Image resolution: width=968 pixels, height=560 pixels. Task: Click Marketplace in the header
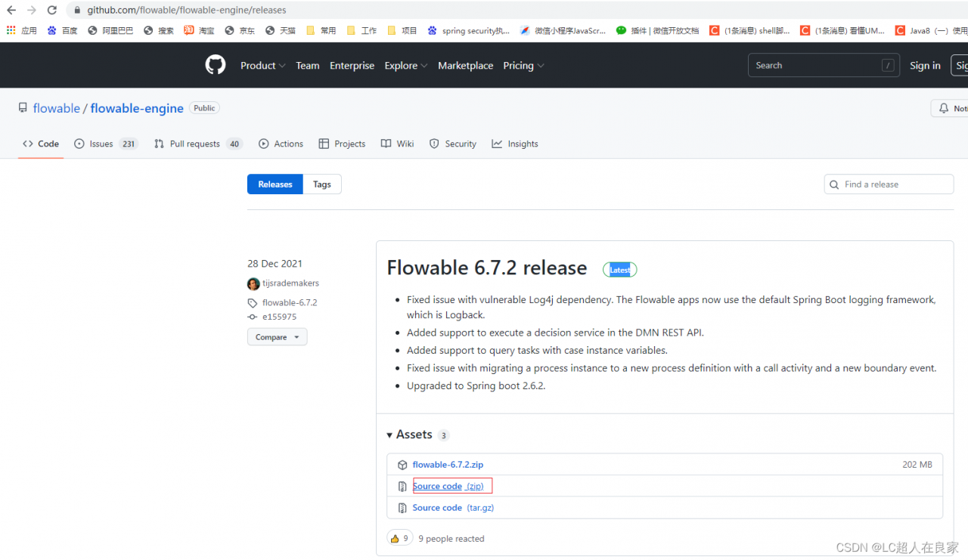[466, 66]
